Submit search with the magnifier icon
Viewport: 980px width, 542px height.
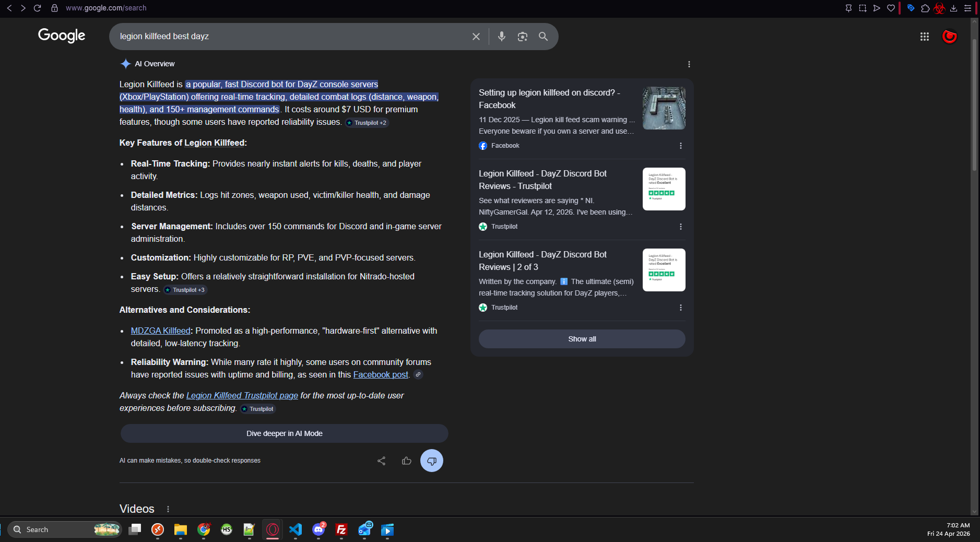tap(544, 37)
